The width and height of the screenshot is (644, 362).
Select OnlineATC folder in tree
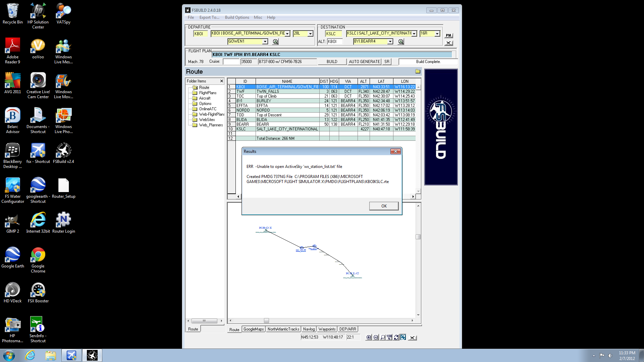[208, 109]
